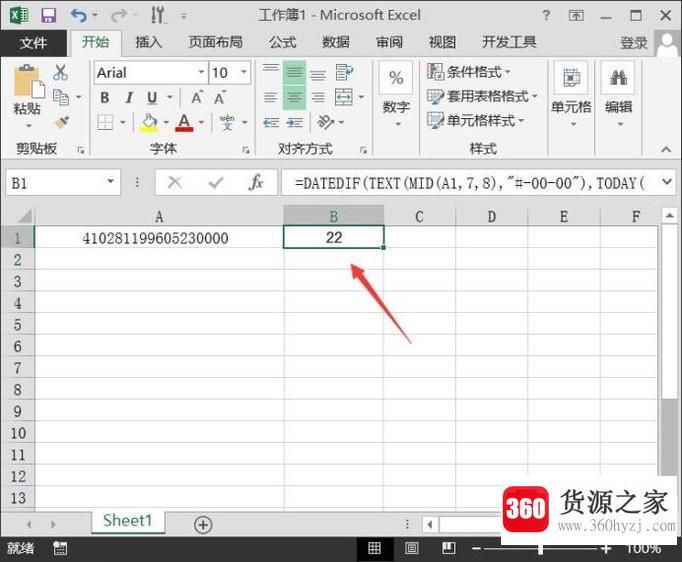This screenshot has width=682, height=562.
Task: Toggle Center horizontal alignment icon
Action: 294,97
